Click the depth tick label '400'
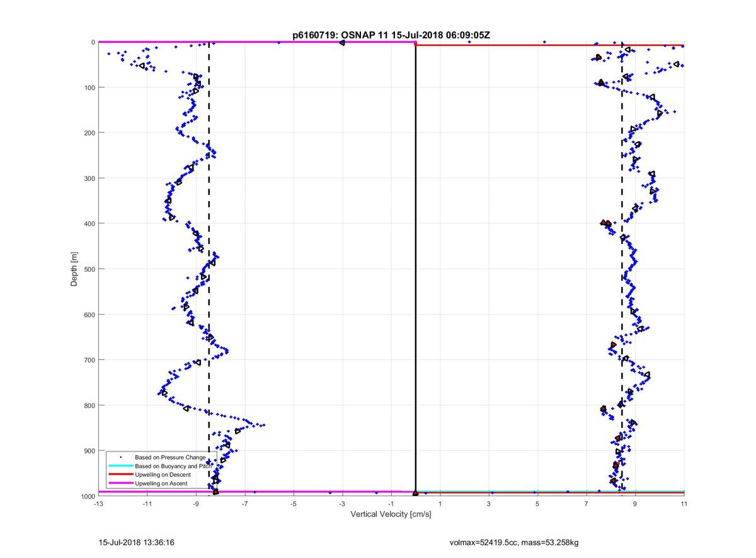756x558 pixels. pyautogui.click(x=89, y=224)
